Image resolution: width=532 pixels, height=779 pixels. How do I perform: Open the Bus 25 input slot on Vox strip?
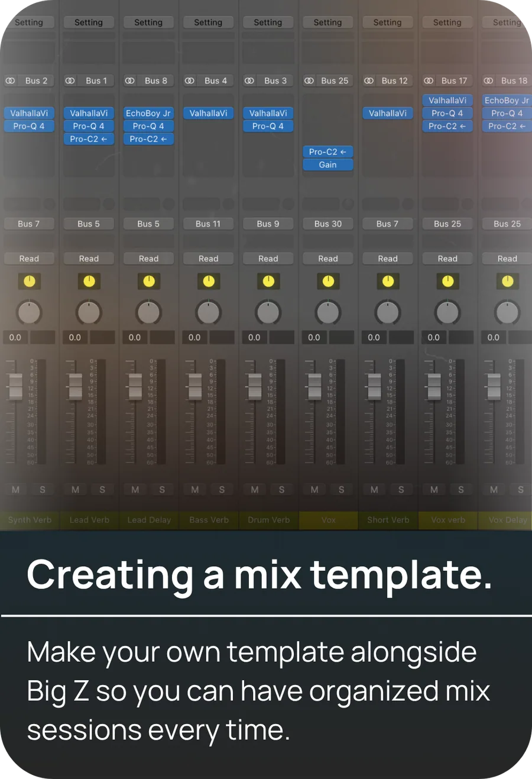point(335,80)
